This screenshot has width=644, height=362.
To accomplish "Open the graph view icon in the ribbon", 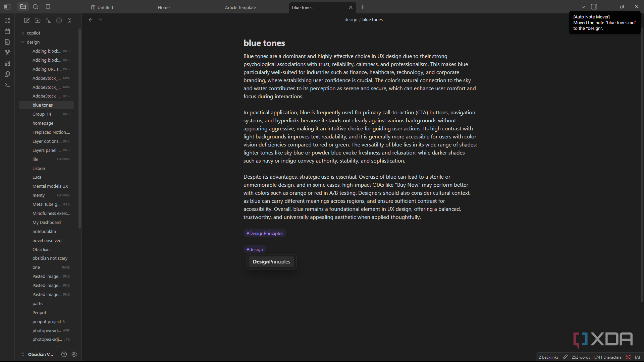I will pyautogui.click(x=7, y=53).
